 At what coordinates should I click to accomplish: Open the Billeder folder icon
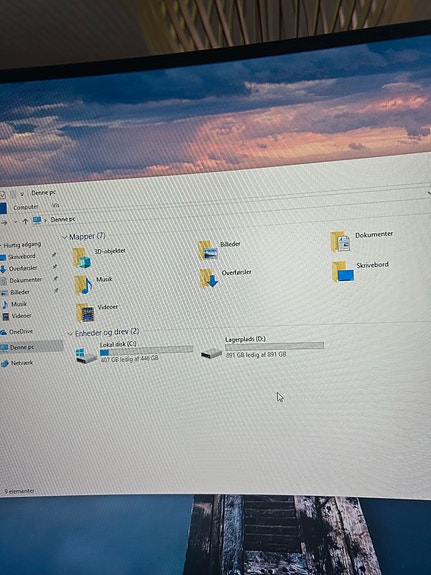[x=208, y=250]
